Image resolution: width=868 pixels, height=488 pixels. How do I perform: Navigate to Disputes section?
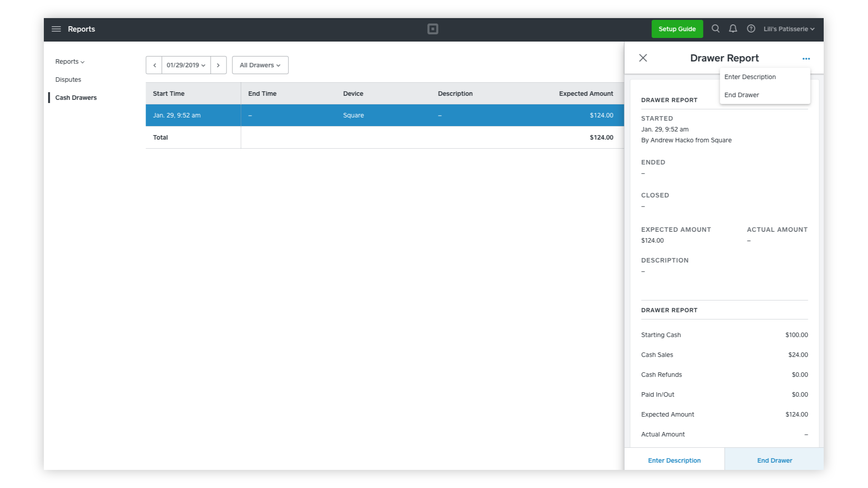(67, 79)
